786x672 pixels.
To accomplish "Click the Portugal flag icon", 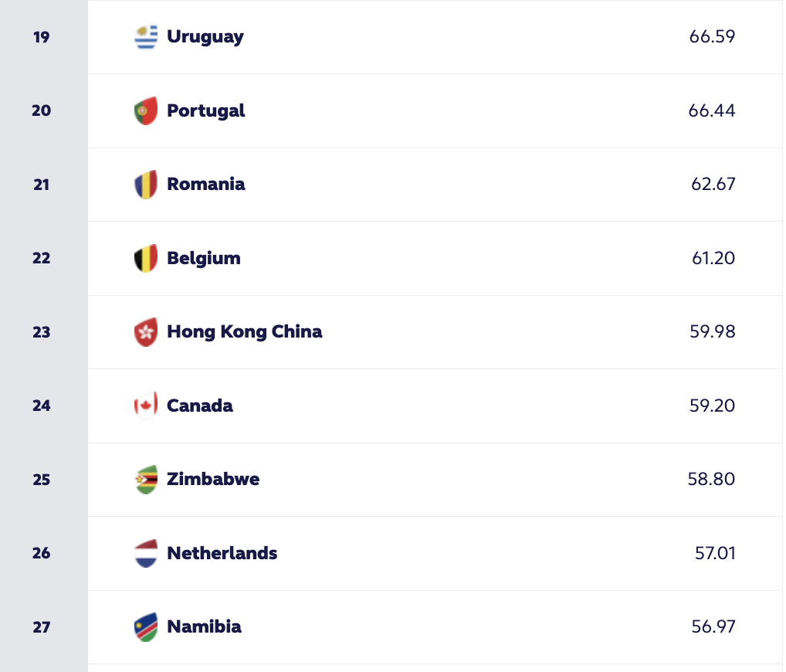I will (146, 110).
